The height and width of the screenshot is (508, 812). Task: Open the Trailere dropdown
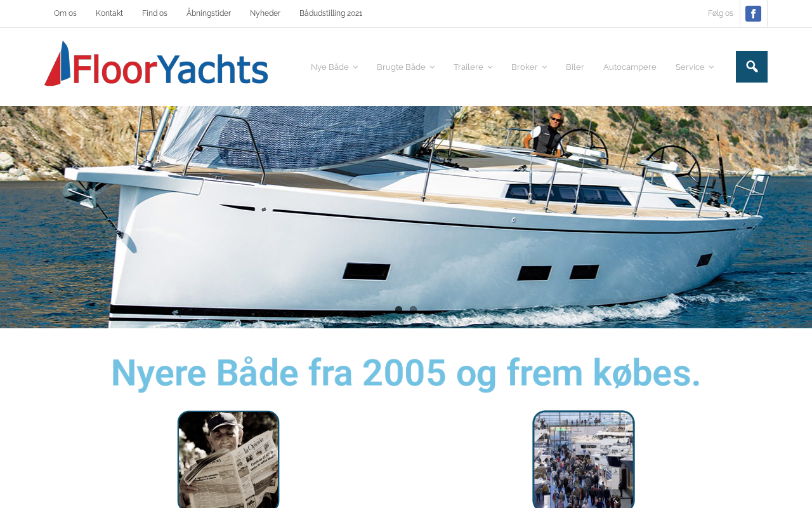tap(473, 67)
